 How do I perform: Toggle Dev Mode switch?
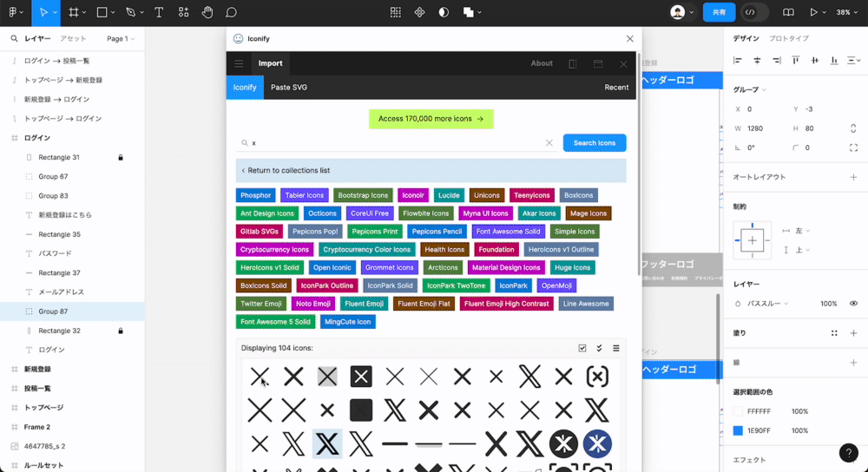[x=755, y=12]
